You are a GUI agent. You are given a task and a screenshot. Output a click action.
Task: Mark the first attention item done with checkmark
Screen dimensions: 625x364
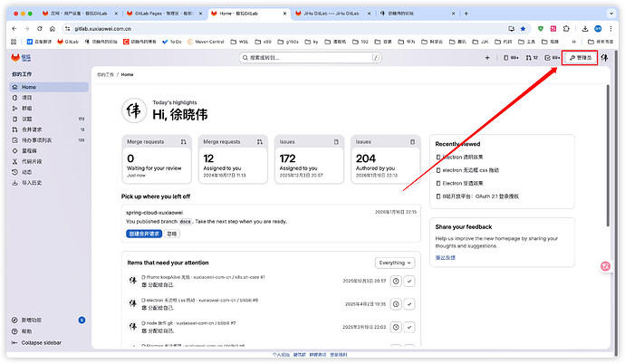tap(409, 282)
